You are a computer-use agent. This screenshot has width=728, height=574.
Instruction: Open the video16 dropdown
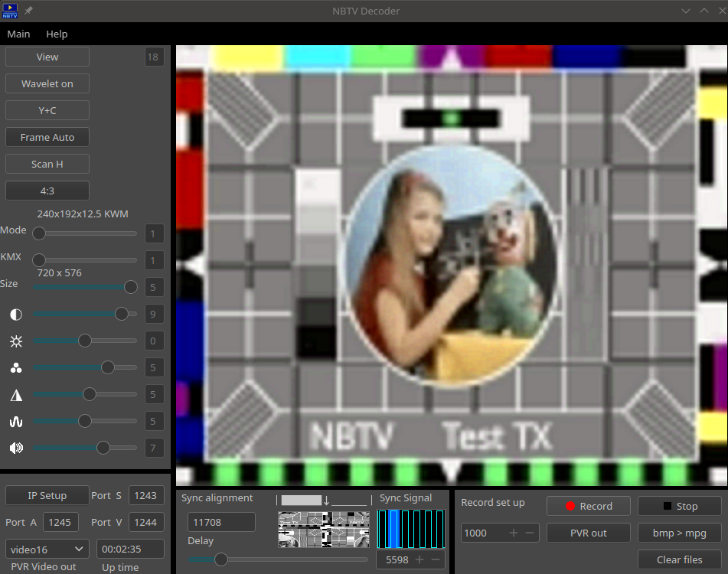[x=47, y=550]
